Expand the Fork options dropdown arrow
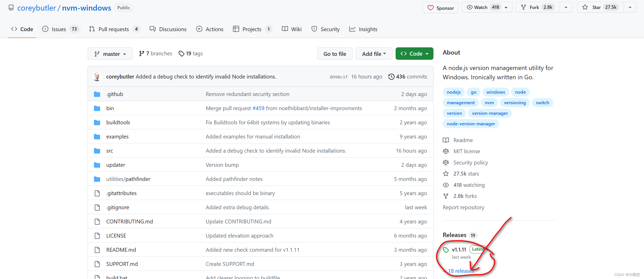The height and width of the screenshot is (279, 644). [x=566, y=7]
